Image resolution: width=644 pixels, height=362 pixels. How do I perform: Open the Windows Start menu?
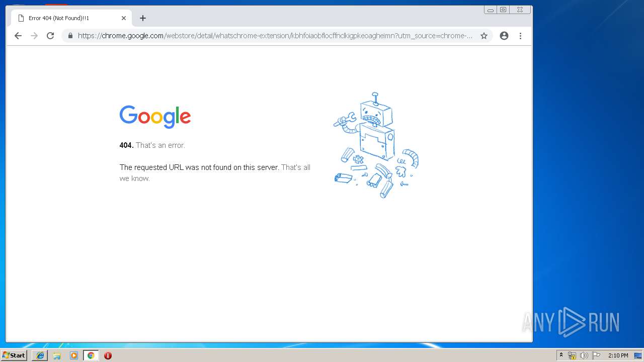[x=14, y=355]
